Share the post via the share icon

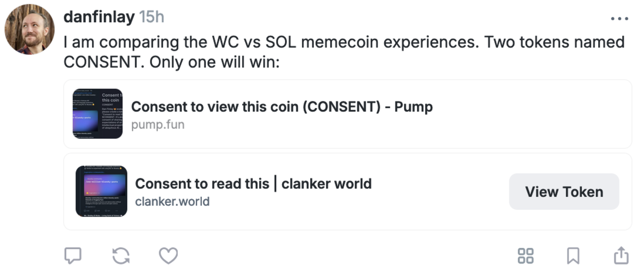[x=622, y=256]
